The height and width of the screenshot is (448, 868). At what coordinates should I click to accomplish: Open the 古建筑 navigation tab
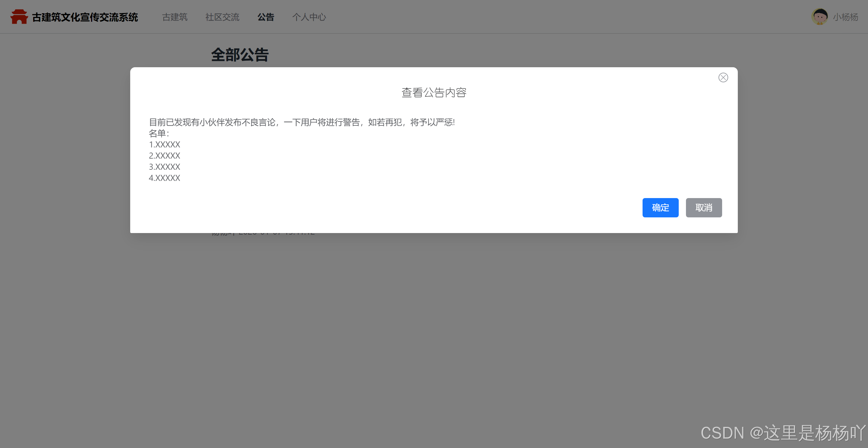click(175, 17)
